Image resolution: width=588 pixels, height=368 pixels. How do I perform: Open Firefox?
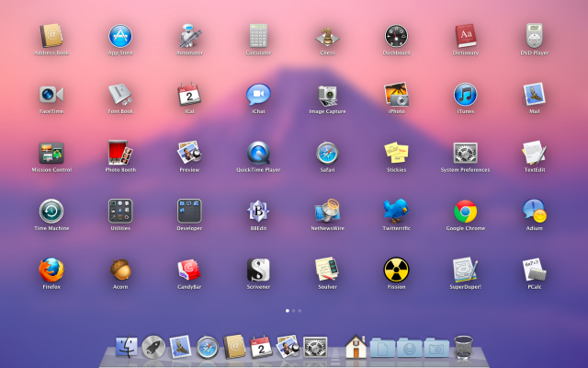pos(51,270)
